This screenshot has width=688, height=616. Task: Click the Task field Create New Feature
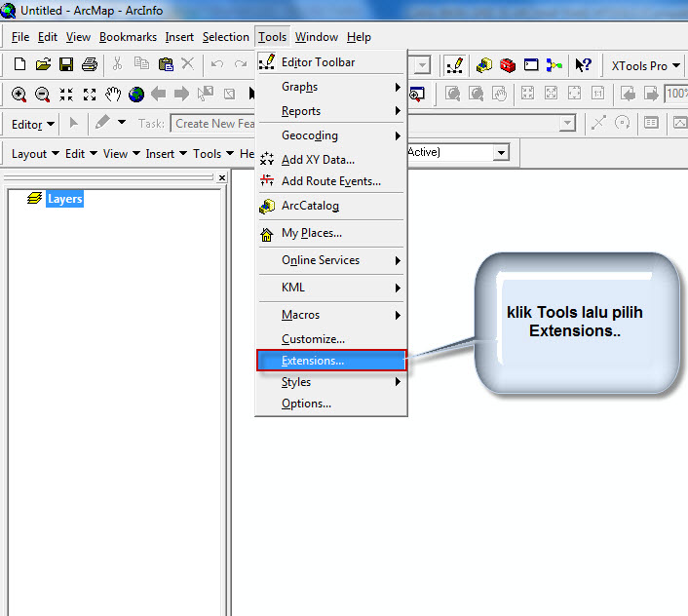[213, 124]
